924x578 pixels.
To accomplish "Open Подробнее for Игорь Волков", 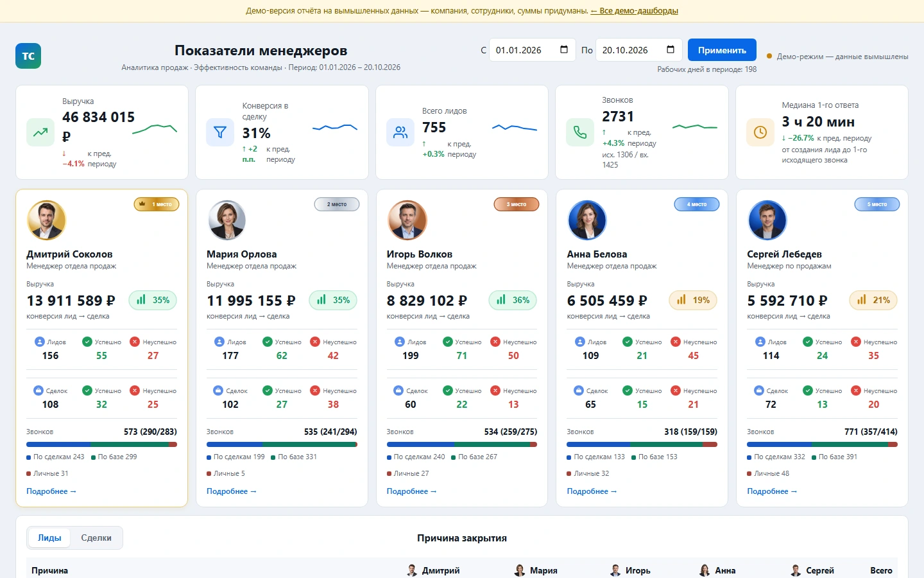I will [x=412, y=491].
